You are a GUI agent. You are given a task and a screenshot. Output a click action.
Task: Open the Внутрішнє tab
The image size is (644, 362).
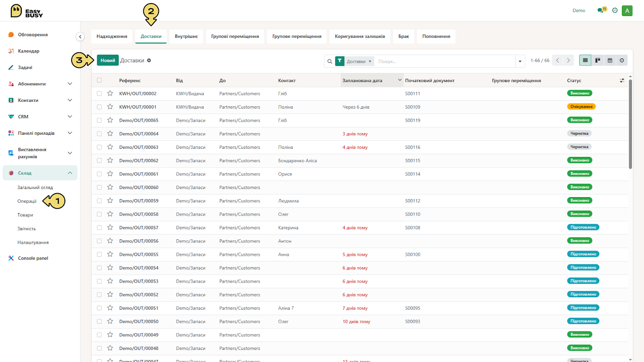[x=186, y=36]
